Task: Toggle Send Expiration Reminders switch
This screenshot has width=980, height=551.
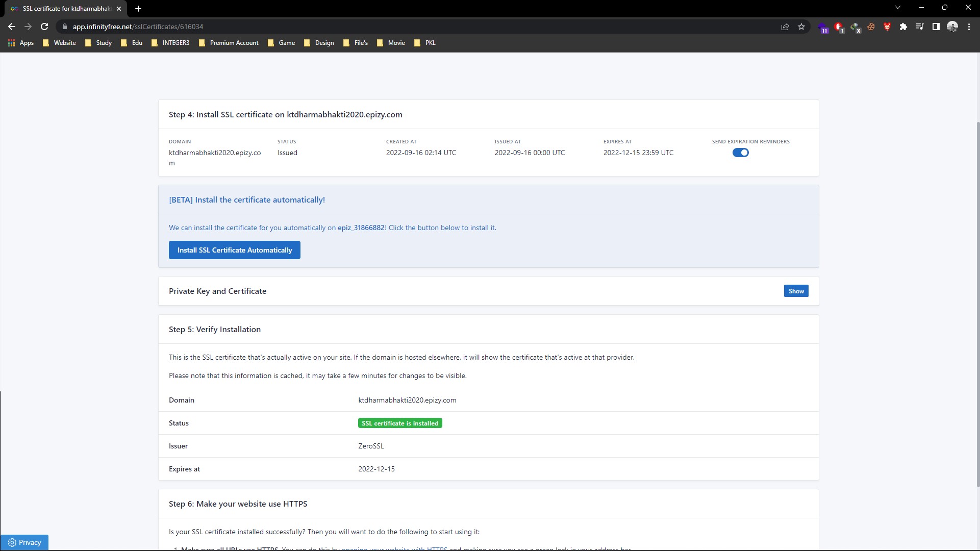Action: click(740, 153)
